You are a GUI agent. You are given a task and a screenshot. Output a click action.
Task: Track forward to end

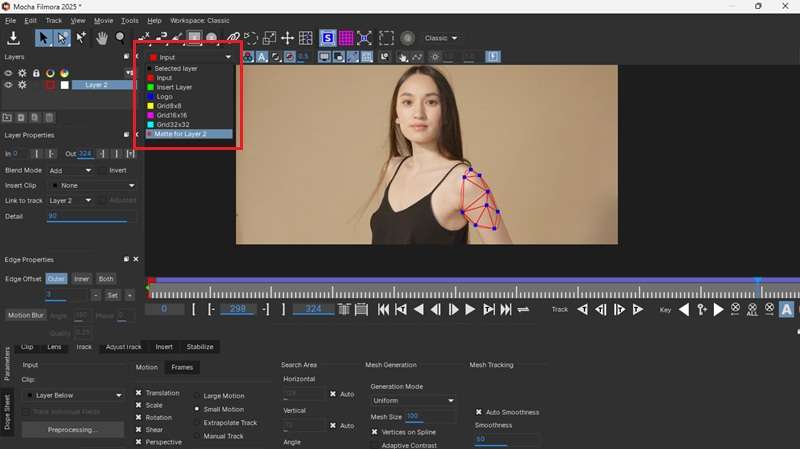pos(638,309)
